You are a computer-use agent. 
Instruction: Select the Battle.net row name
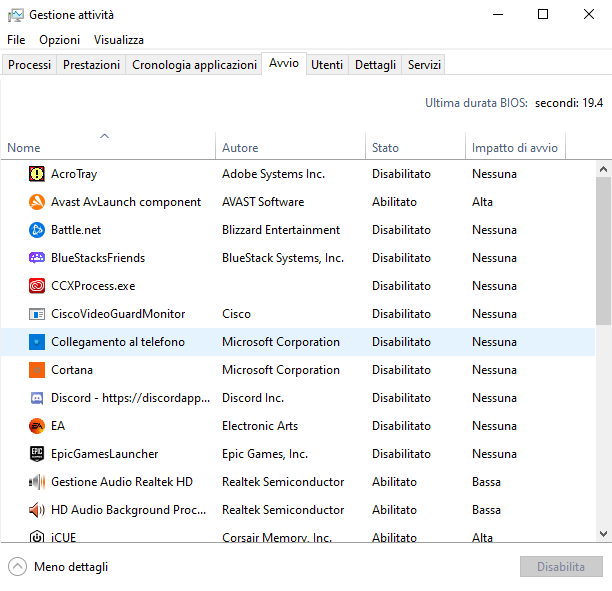[x=76, y=230]
